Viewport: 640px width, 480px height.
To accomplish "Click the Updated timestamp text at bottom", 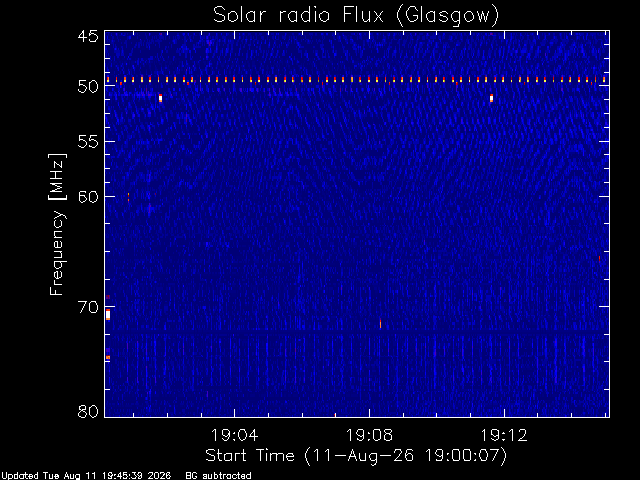I will click(x=86, y=476).
